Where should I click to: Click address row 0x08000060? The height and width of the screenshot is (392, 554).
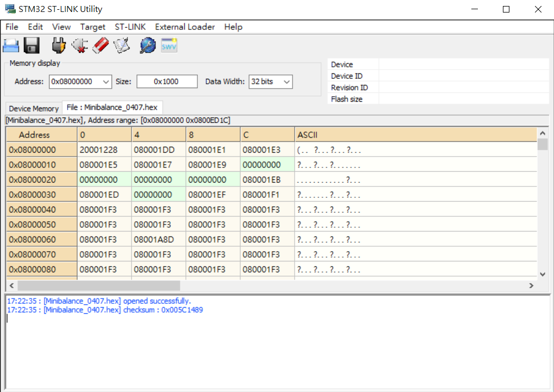click(x=42, y=240)
